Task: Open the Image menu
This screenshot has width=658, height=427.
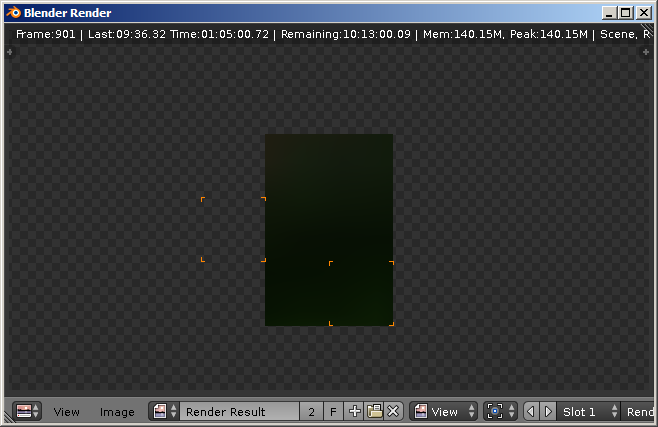Action: tap(117, 412)
